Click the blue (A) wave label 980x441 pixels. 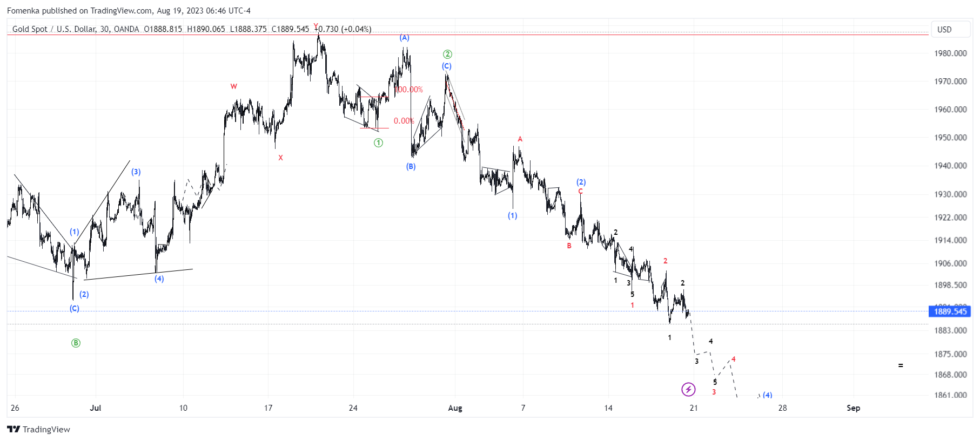point(405,38)
